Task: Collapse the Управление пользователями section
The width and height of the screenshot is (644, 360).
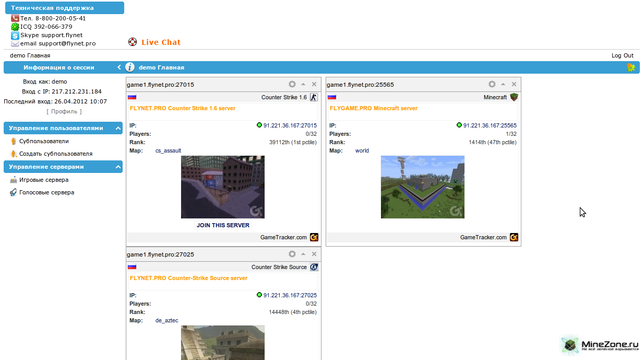Action: pyautogui.click(x=117, y=128)
